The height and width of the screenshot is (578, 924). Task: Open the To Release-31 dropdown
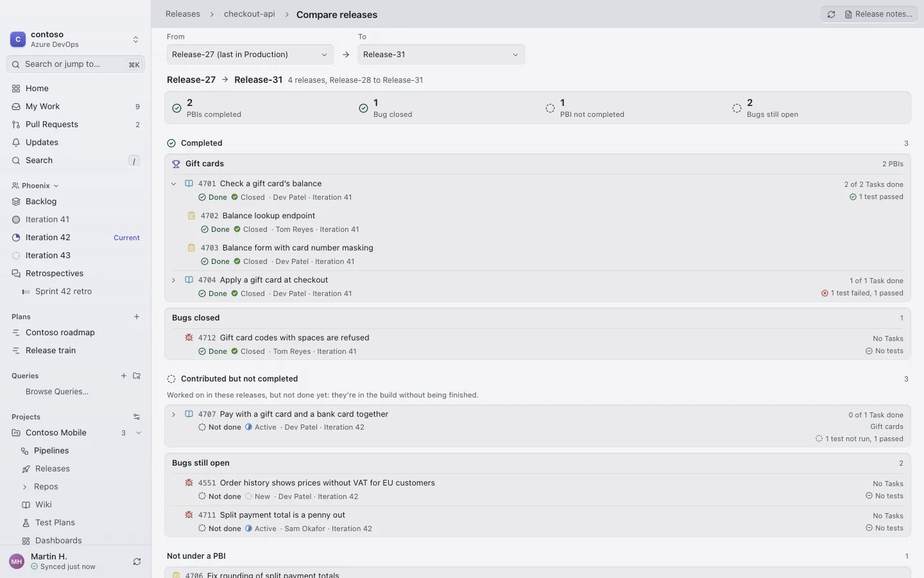[441, 55]
